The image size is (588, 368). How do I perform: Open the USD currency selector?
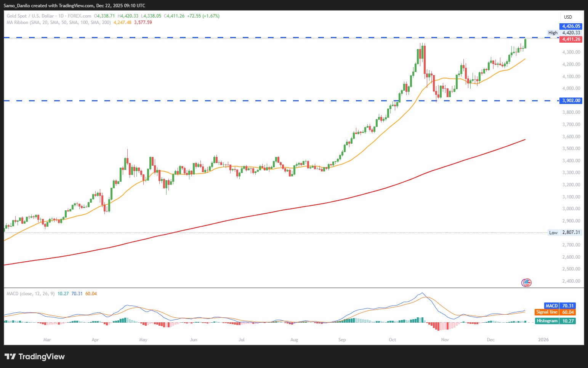point(568,17)
